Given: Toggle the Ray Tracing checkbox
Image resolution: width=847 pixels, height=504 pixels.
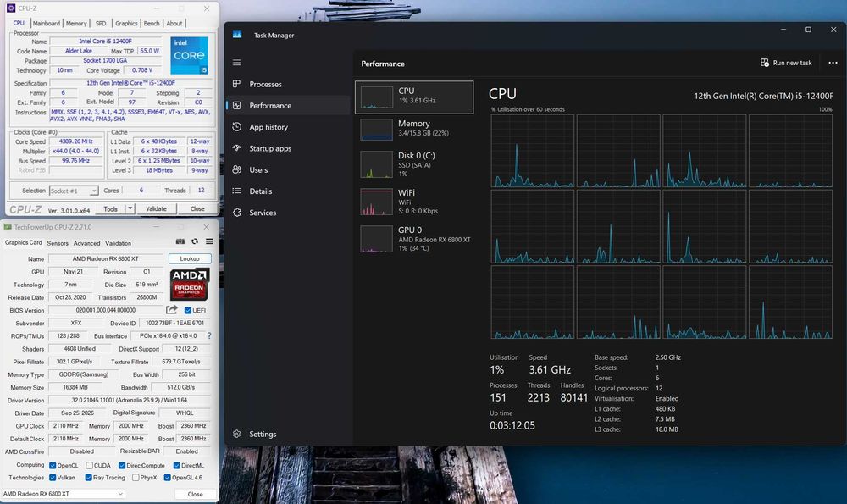Looking at the screenshot, I should pyautogui.click(x=88, y=478).
